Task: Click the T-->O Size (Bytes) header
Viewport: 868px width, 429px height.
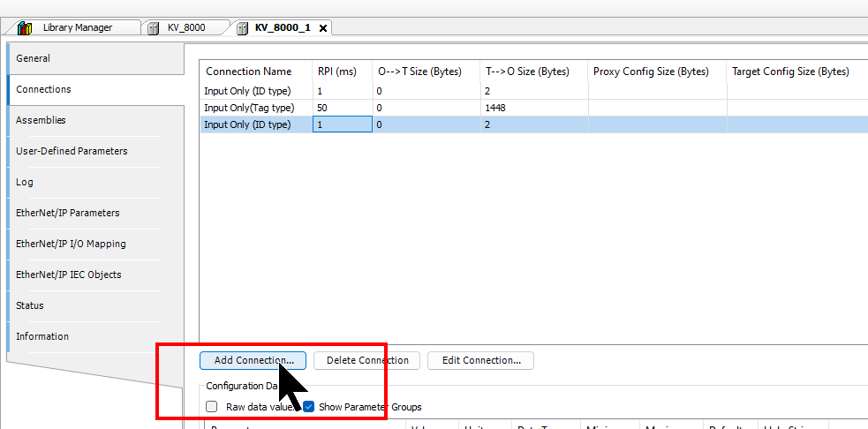Action: tap(534, 71)
